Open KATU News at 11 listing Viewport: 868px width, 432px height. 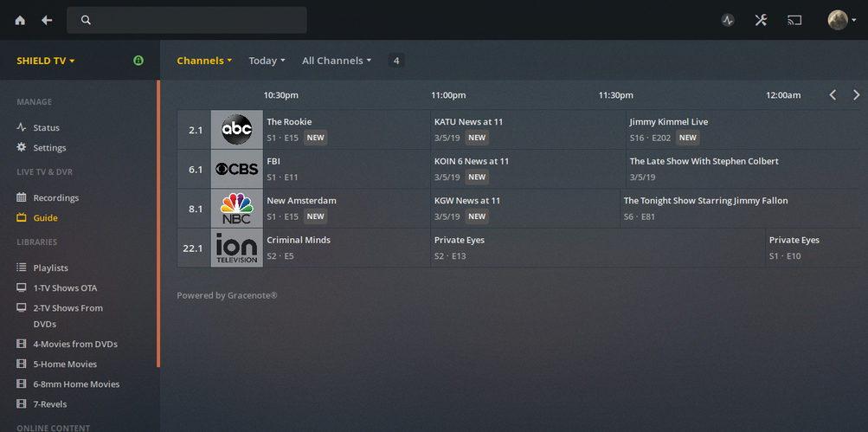pos(529,130)
